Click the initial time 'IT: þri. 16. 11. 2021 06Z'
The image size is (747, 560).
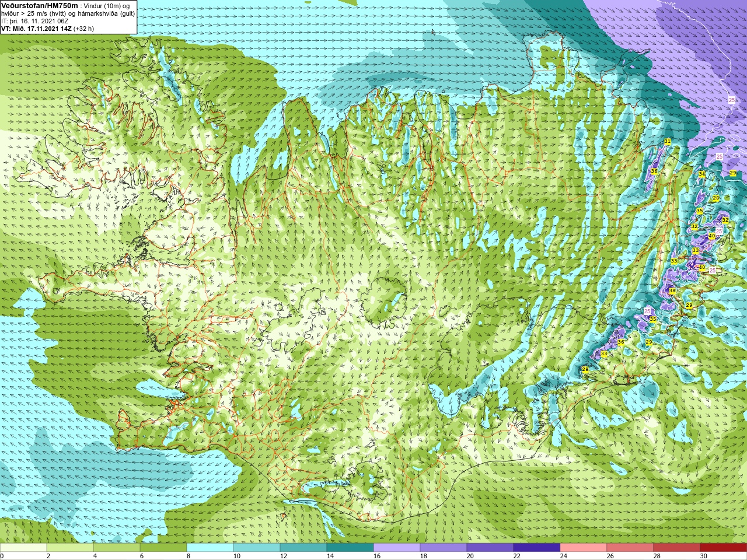[x=36, y=21]
